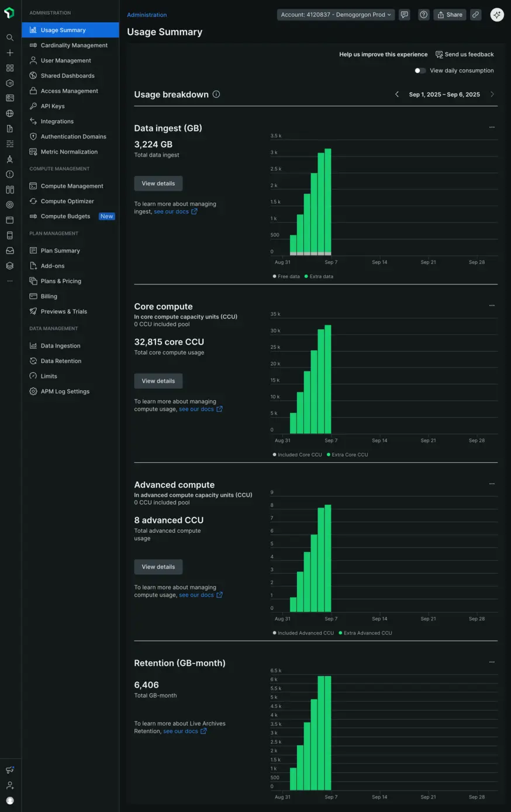Click the plus icon in left rail
The height and width of the screenshot is (812, 511).
(x=10, y=53)
